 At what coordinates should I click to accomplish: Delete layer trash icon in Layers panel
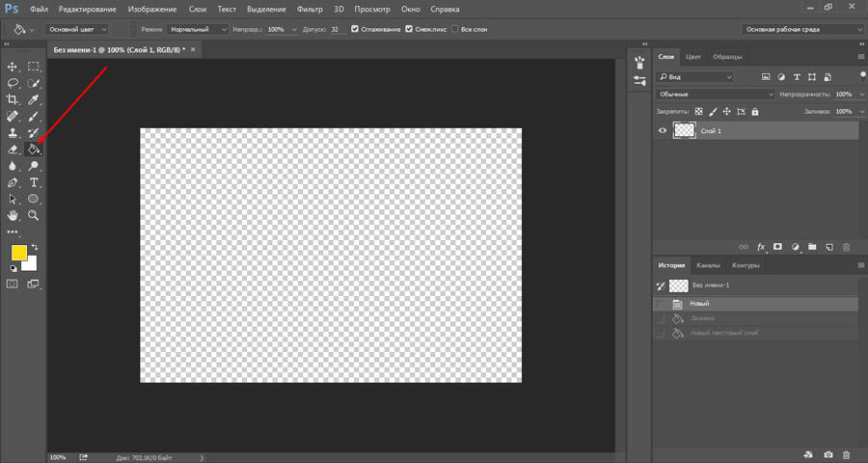click(846, 247)
